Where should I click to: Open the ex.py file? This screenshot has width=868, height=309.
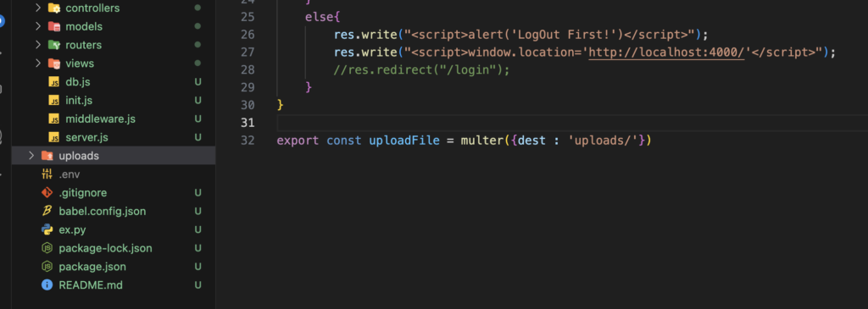tap(72, 229)
